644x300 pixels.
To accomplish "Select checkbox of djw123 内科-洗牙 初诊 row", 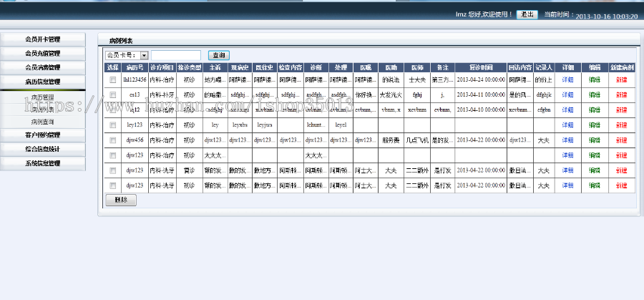I will pyautogui.click(x=113, y=185).
